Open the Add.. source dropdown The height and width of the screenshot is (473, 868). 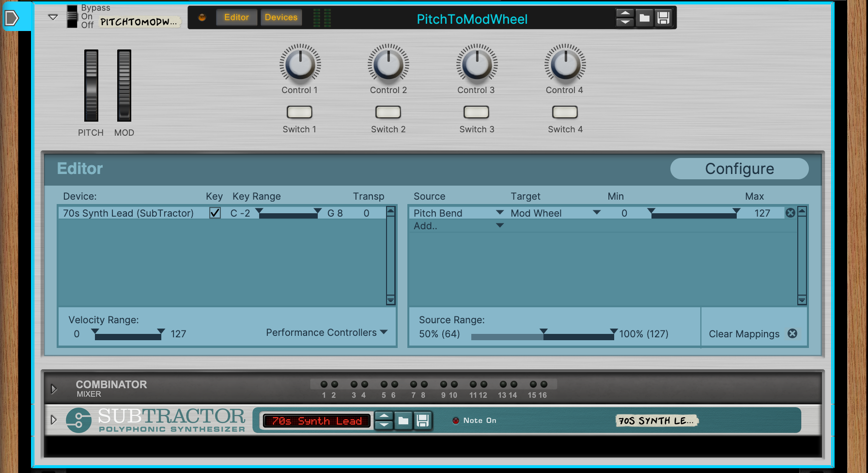[x=500, y=226]
